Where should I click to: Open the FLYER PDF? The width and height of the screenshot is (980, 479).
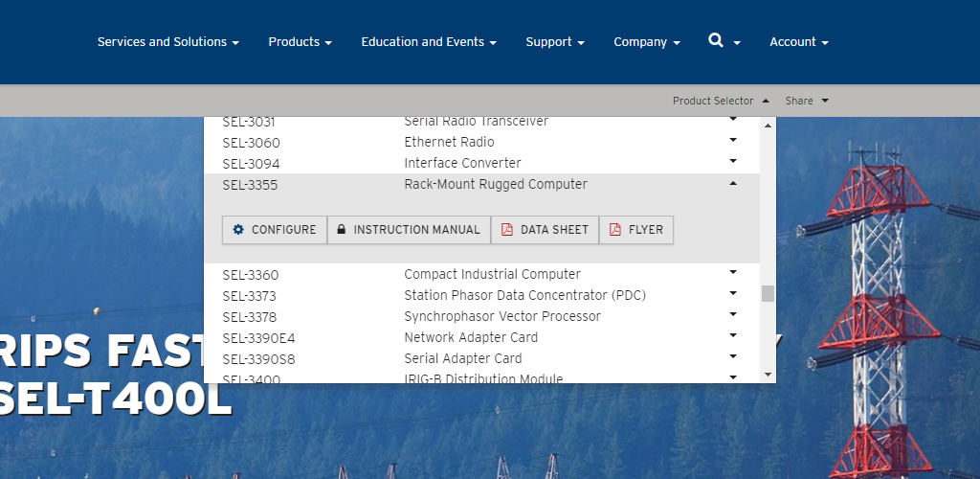(x=636, y=230)
